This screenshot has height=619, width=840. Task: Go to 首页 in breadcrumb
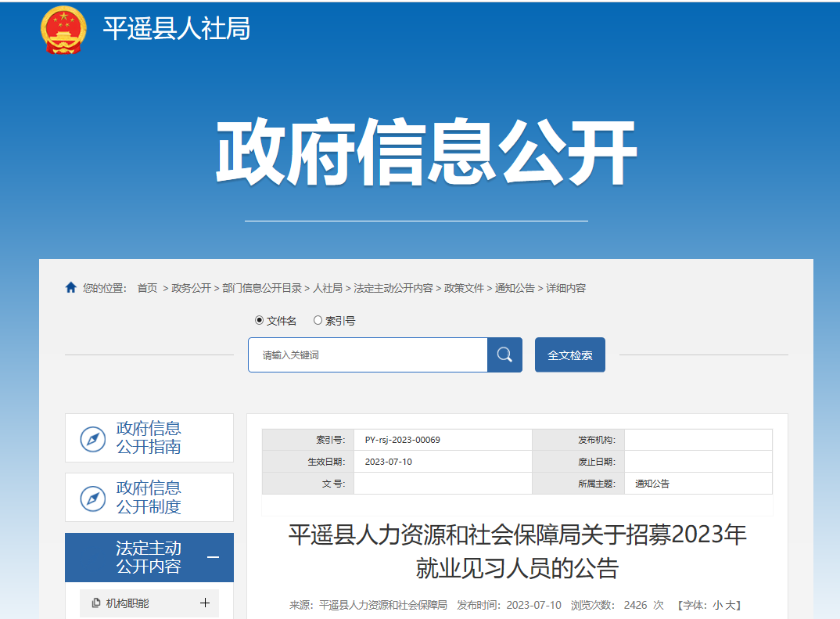pos(147,288)
